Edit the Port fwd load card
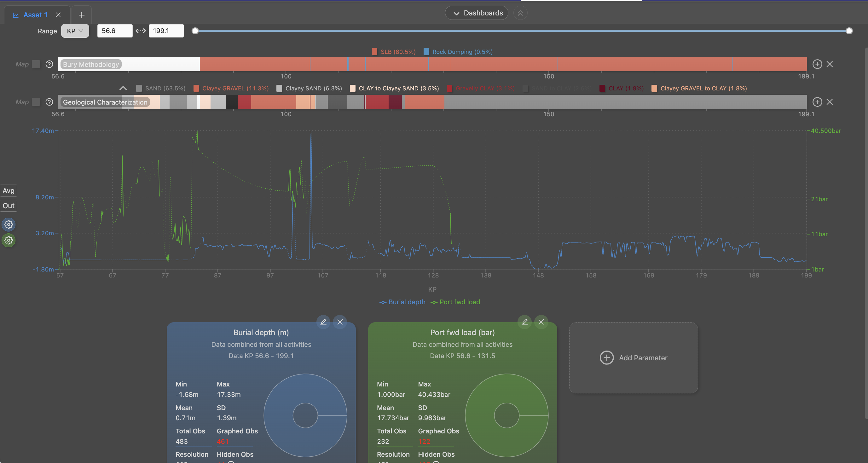 [525, 322]
